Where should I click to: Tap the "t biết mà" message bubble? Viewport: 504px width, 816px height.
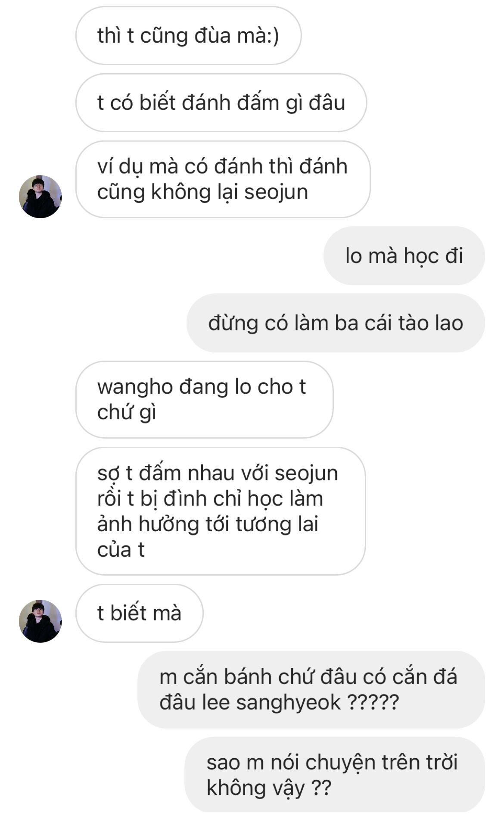click(139, 613)
